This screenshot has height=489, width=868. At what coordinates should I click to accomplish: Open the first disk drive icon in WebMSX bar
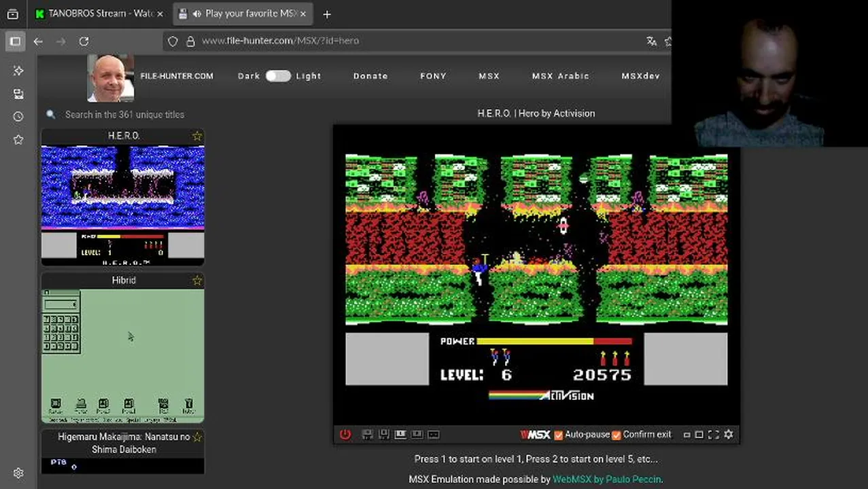click(x=367, y=435)
